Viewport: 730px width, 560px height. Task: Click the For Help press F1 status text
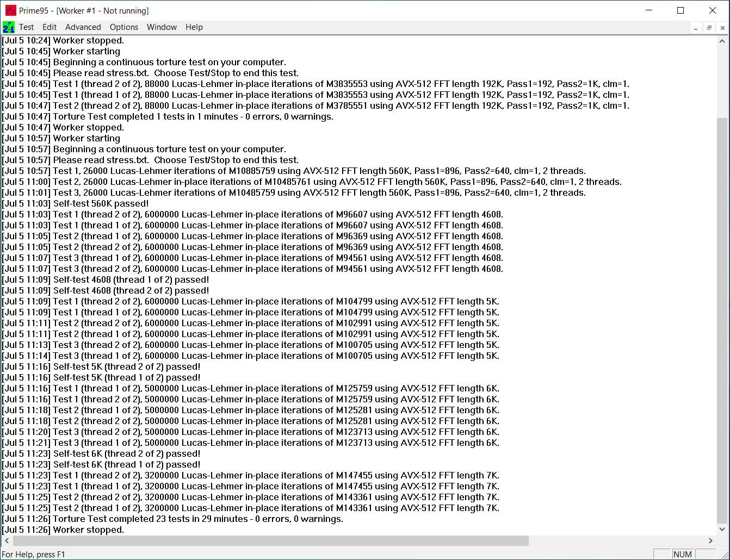click(34, 553)
